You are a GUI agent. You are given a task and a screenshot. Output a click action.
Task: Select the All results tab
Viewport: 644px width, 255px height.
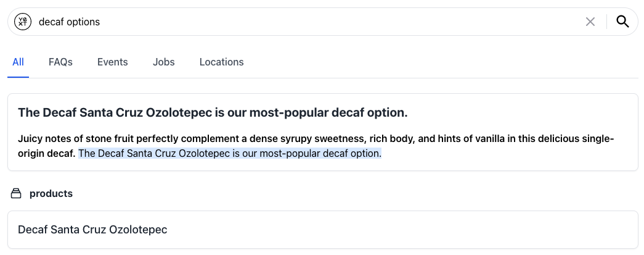point(18,62)
